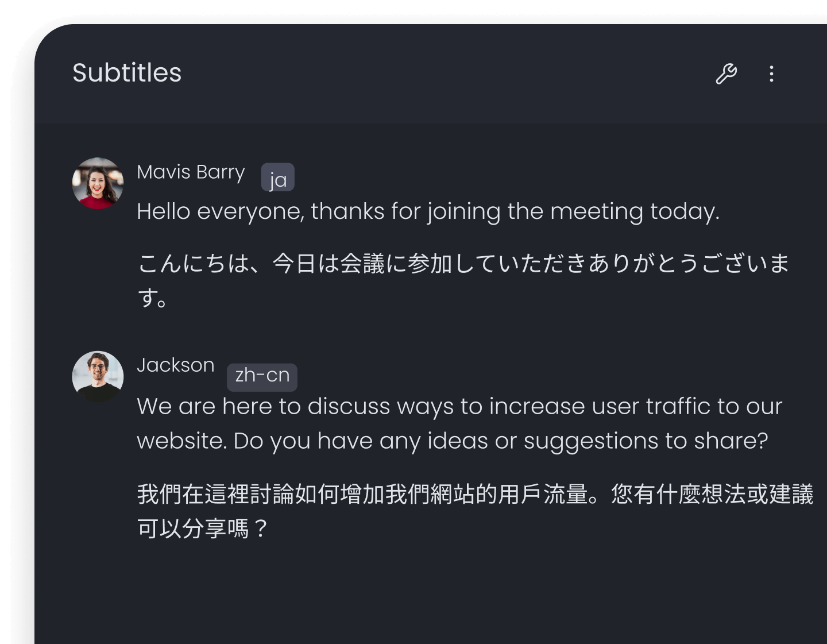Click Mavis Barry's profile avatar

pos(98,183)
